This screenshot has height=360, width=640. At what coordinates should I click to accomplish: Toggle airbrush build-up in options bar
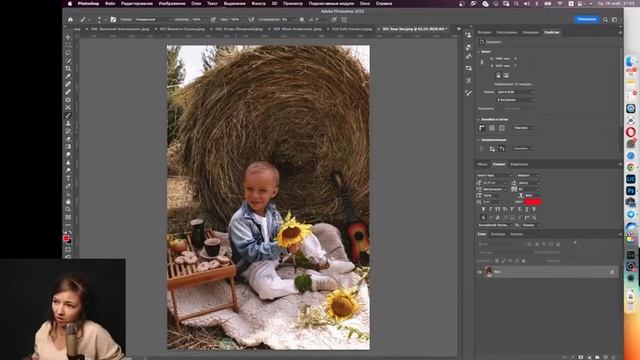(x=251, y=20)
